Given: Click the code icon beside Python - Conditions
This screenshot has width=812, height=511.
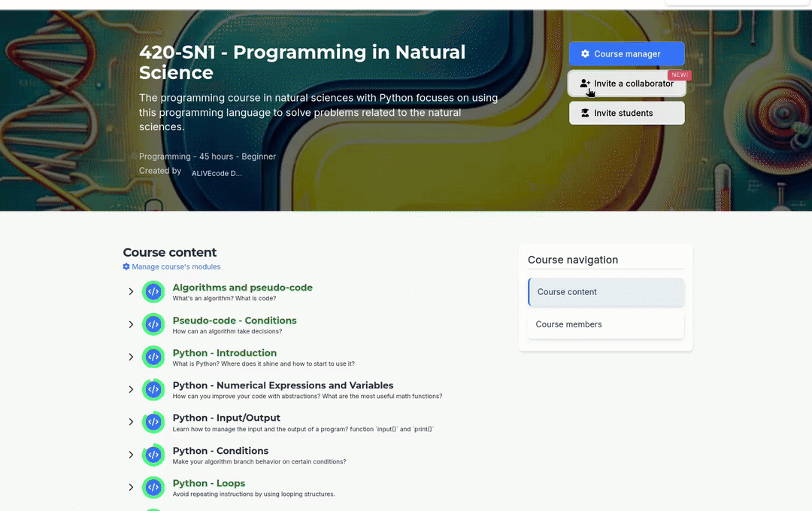Looking at the screenshot, I should click(x=153, y=455).
